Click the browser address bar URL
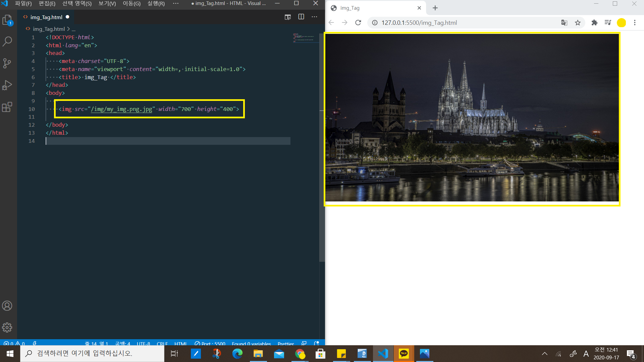Viewport: 644px width, 362px height. coord(419,23)
